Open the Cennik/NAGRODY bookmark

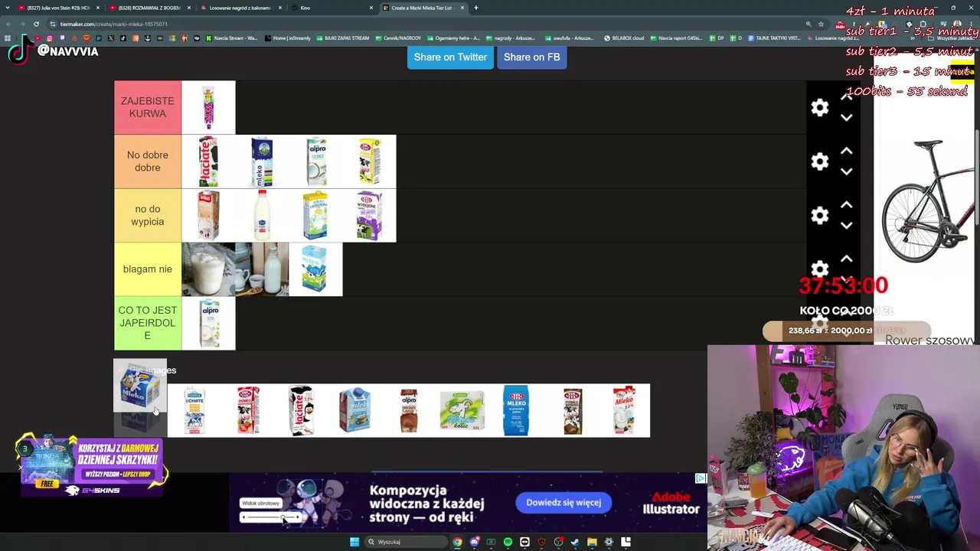(398, 38)
